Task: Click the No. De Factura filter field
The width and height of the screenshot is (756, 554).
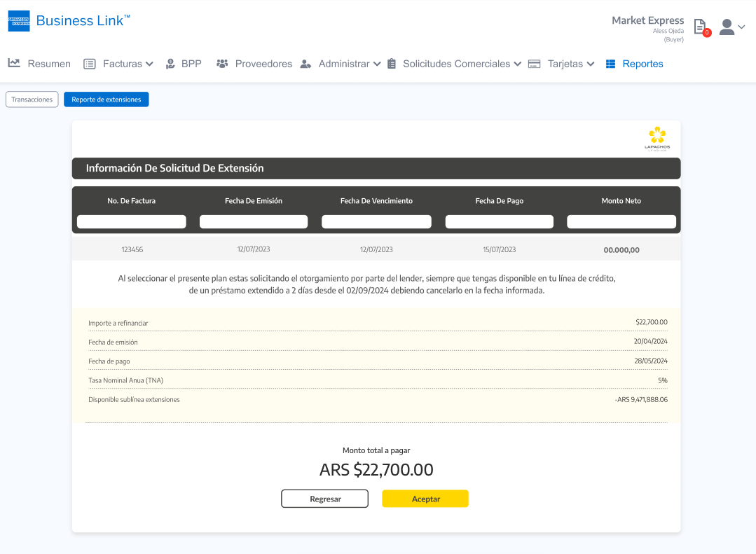Action: pos(132,222)
